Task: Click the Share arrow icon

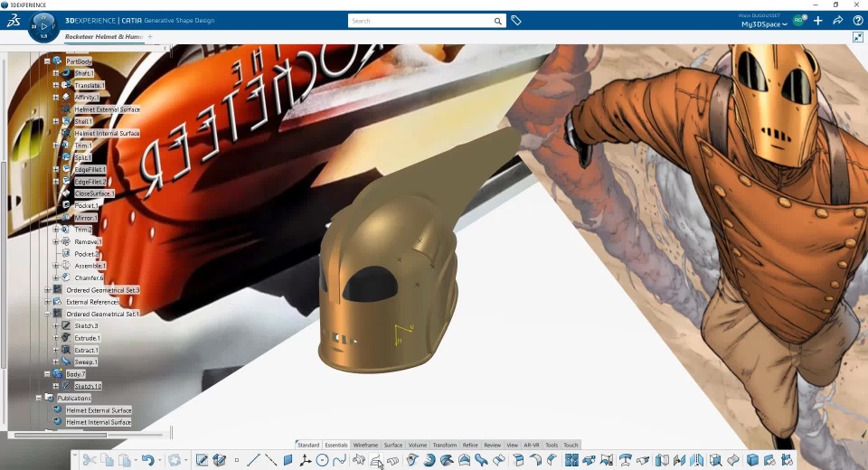Action: point(838,21)
